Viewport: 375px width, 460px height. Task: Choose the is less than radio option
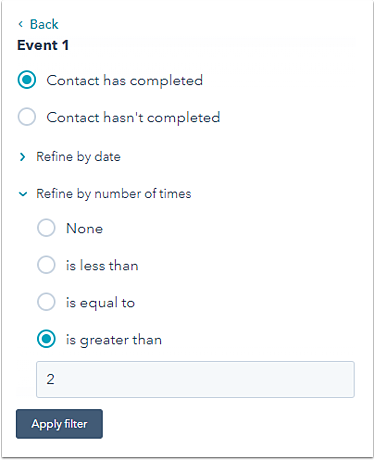tap(46, 265)
